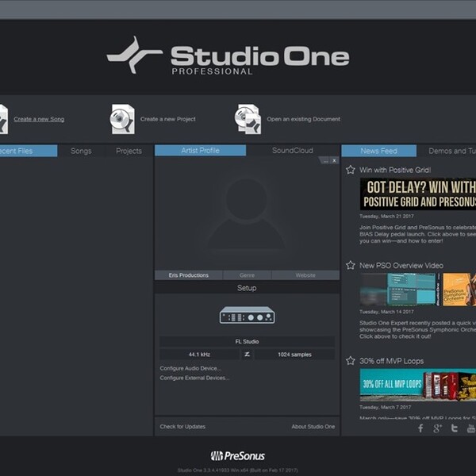The image size is (476, 476).
Task: Open Configure External Devices
Action: pos(194,378)
